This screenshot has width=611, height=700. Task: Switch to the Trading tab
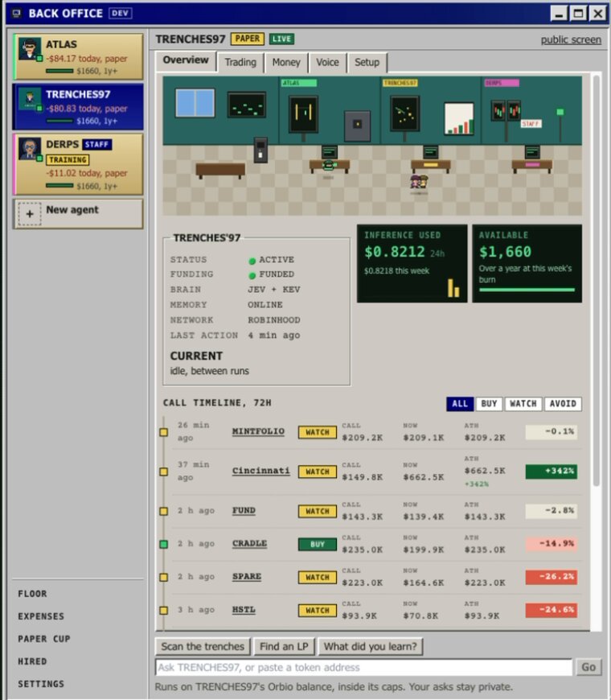240,63
